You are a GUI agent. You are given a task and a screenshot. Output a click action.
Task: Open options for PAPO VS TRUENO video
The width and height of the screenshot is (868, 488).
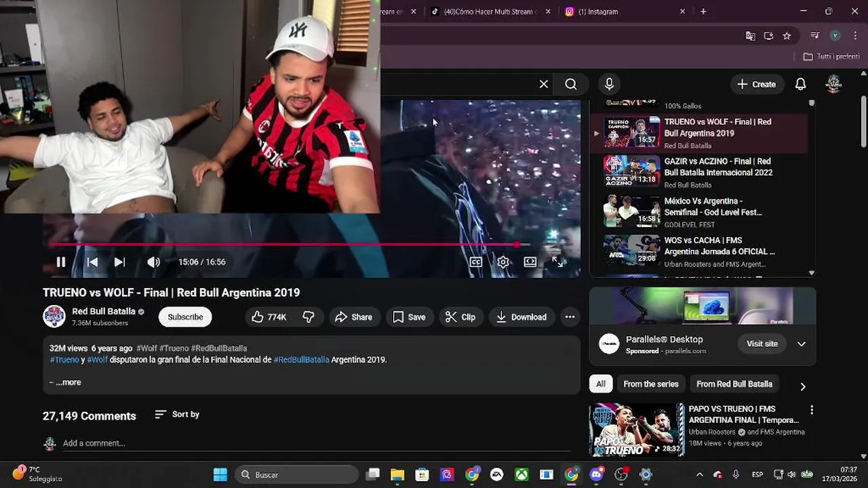click(812, 410)
